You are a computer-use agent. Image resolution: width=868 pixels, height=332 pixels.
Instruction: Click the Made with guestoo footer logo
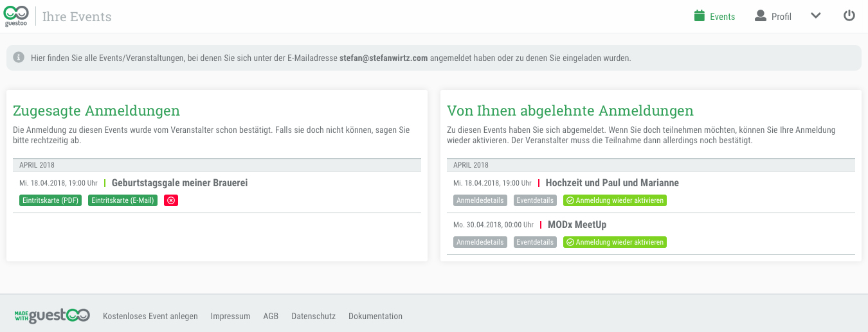(52, 315)
